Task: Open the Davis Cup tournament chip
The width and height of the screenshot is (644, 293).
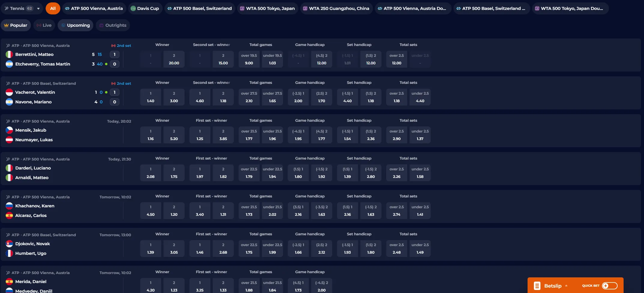Action: coord(145,8)
